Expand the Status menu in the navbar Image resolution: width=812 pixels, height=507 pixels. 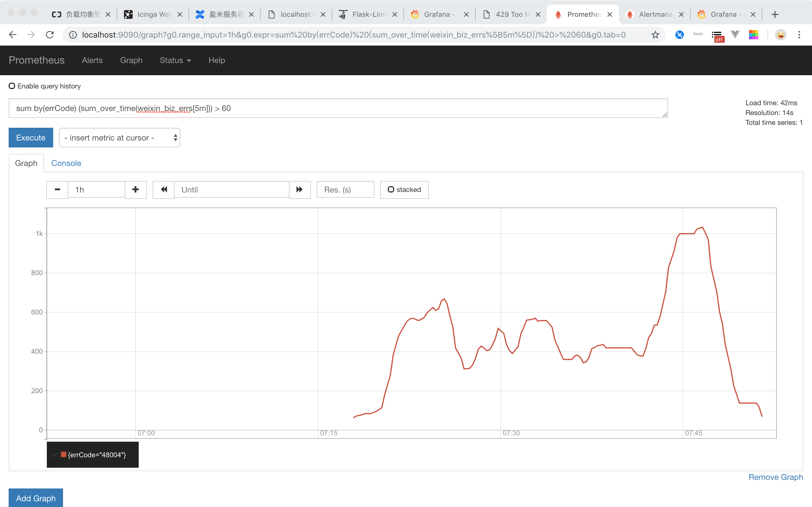(x=175, y=60)
